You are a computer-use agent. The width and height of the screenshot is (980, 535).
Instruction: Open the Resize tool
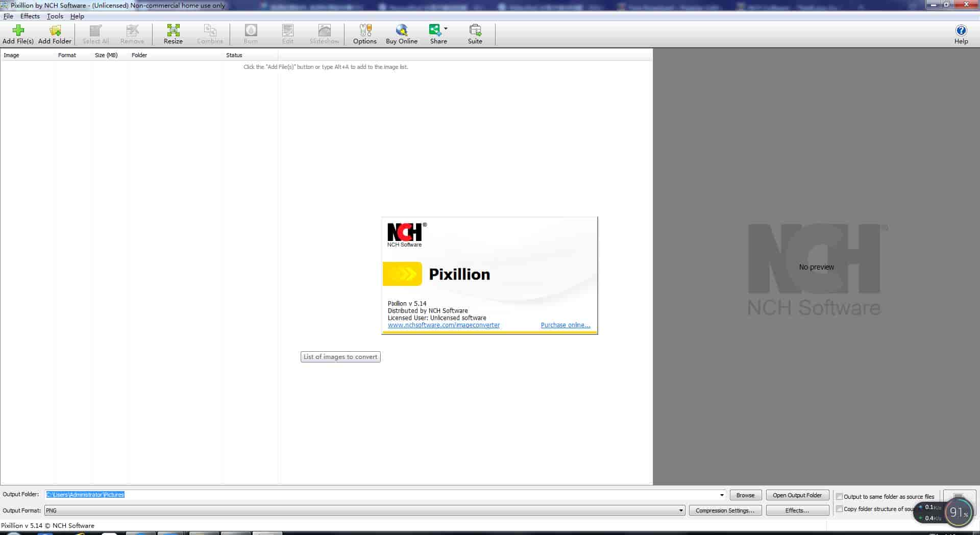coord(173,34)
